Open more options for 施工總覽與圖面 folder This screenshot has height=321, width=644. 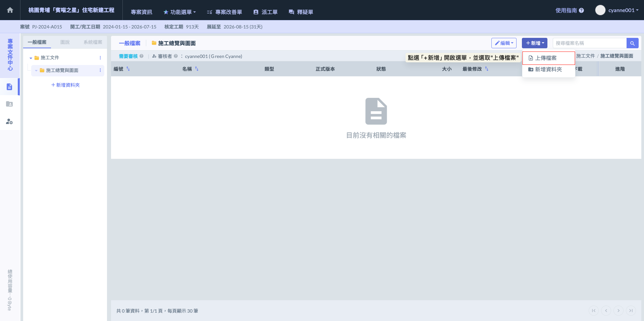pyautogui.click(x=100, y=70)
